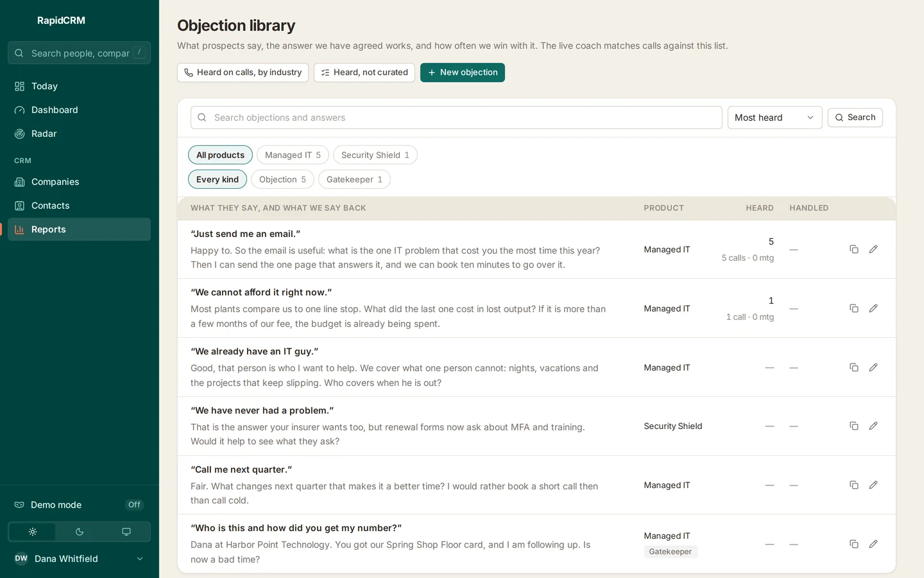924x578 pixels.
Task: Filter by All products chip
Action: pos(220,155)
